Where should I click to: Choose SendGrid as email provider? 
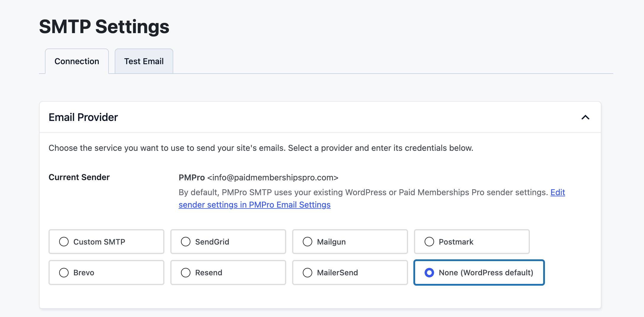[228, 242]
